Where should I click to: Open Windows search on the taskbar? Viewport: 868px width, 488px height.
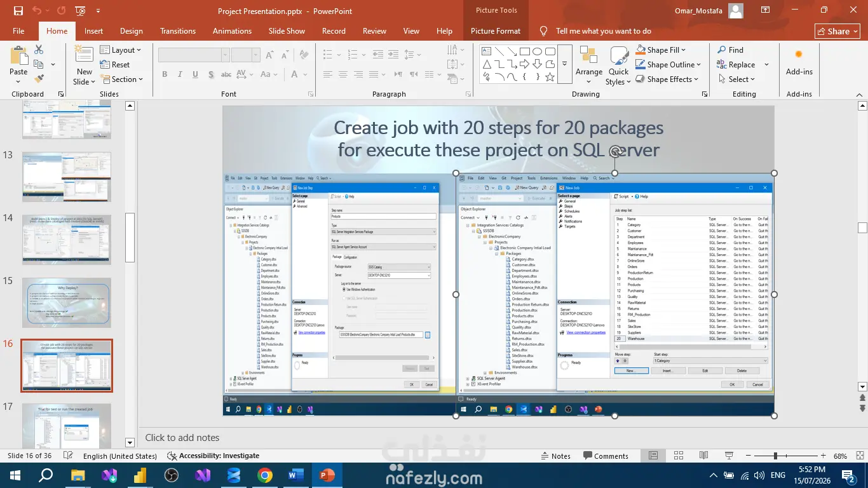point(46,475)
